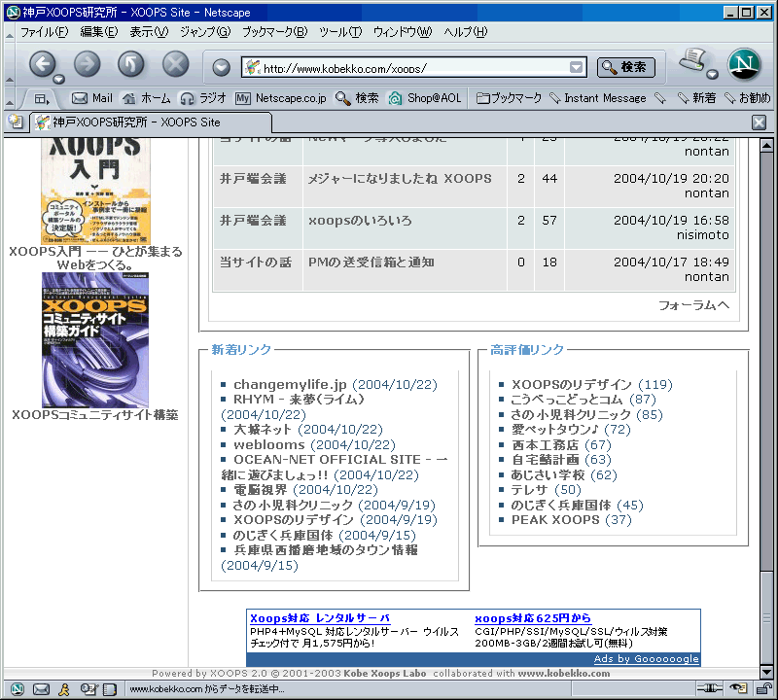Click the 検索 magnifier on the personal toolbar
Image resolution: width=778 pixels, height=700 pixels.
[357, 98]
